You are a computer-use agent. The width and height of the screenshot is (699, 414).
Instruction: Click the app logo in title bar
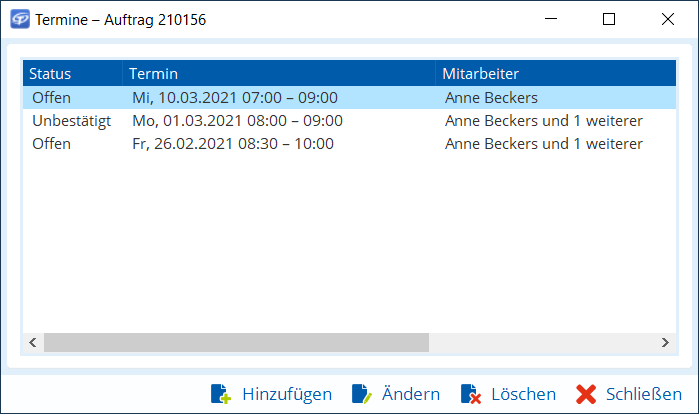click(19, 19)
